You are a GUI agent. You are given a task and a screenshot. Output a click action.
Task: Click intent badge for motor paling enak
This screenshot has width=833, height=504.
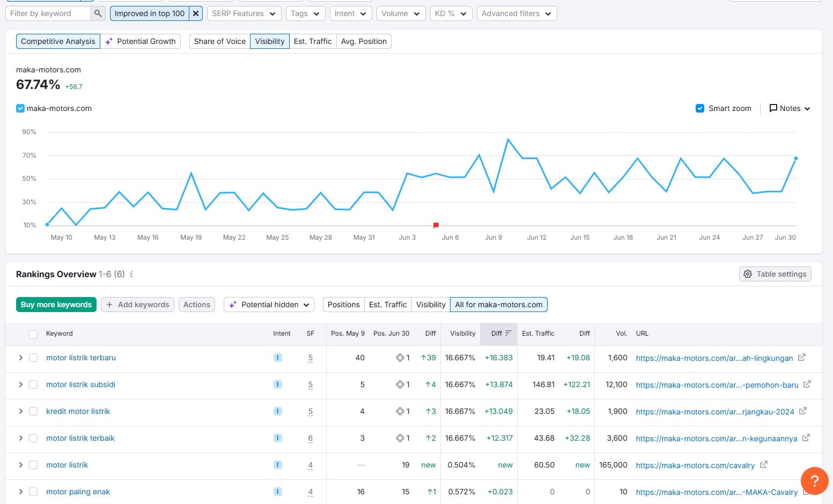coord(278,492)
